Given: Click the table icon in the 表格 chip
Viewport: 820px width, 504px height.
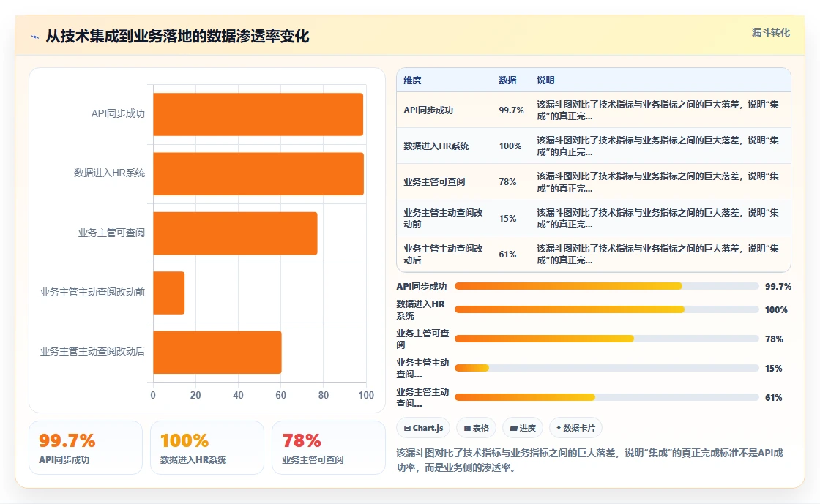Looking at the screenshot, I should pyautogui.click(x=467, y=428).
